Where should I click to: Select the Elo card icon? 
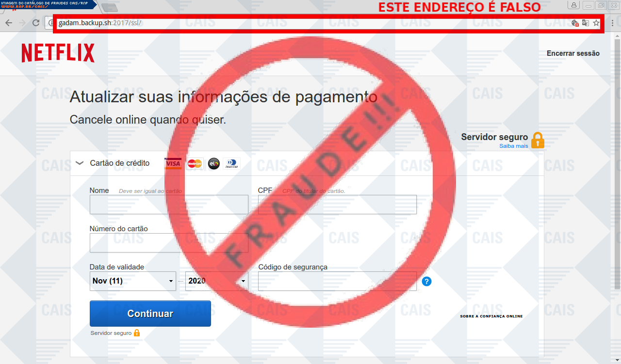tap(213, 164)
